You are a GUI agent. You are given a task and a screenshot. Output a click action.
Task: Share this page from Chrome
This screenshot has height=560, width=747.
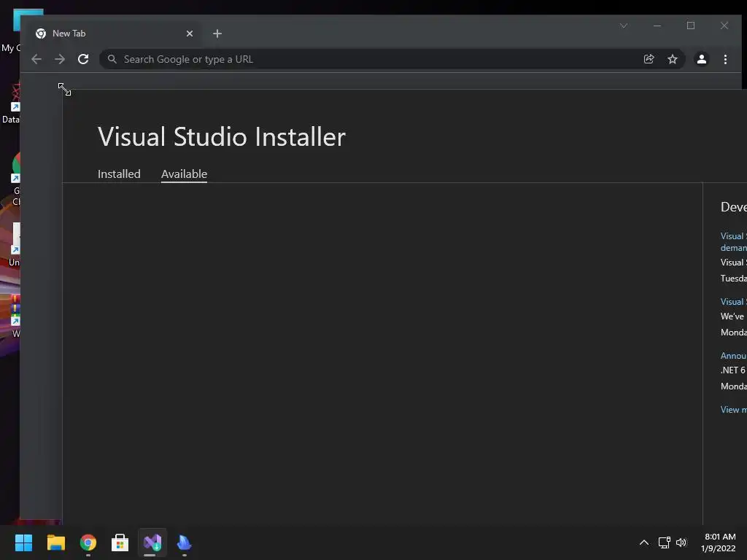(x=649, y=59)
